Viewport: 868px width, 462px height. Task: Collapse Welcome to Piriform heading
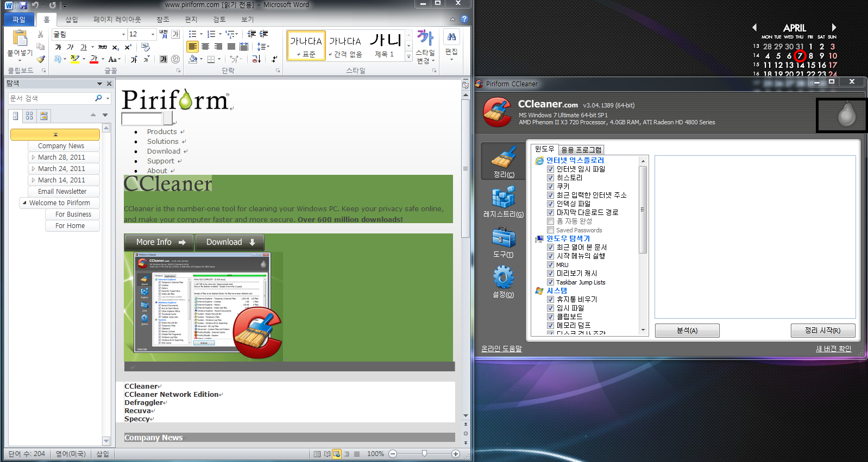[x=24, y=203]
